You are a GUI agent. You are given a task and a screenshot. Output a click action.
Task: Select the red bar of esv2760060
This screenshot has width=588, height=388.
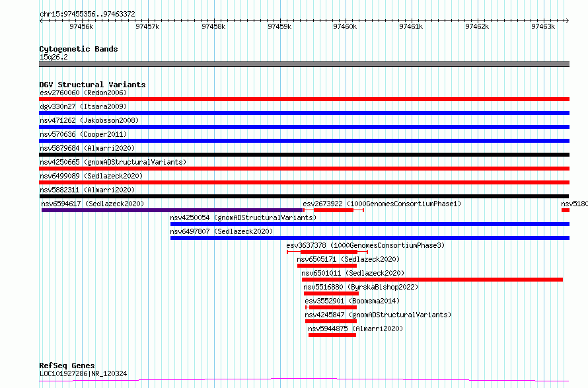(304, 99)
